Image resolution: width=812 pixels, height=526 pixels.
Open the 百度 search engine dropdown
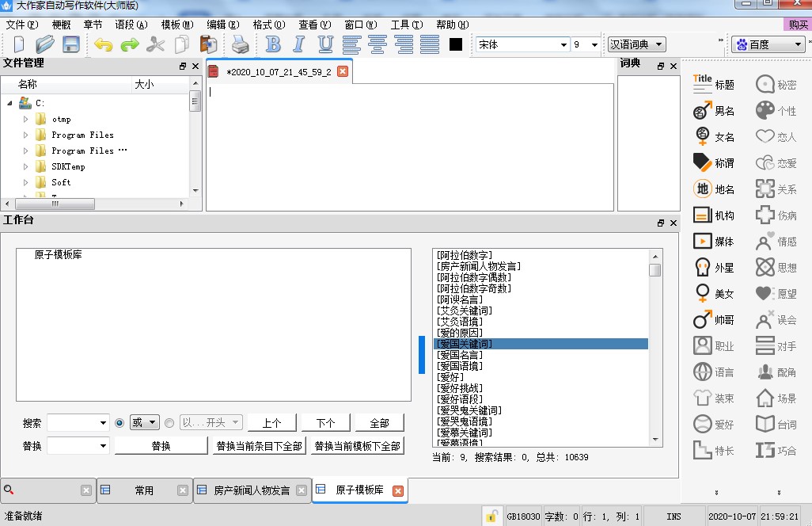click(799, 44)
